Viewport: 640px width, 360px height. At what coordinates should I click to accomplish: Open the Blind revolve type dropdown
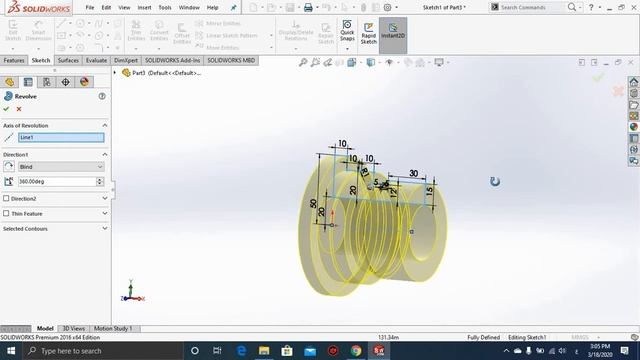pyautogui.click(x=61, y=167)
